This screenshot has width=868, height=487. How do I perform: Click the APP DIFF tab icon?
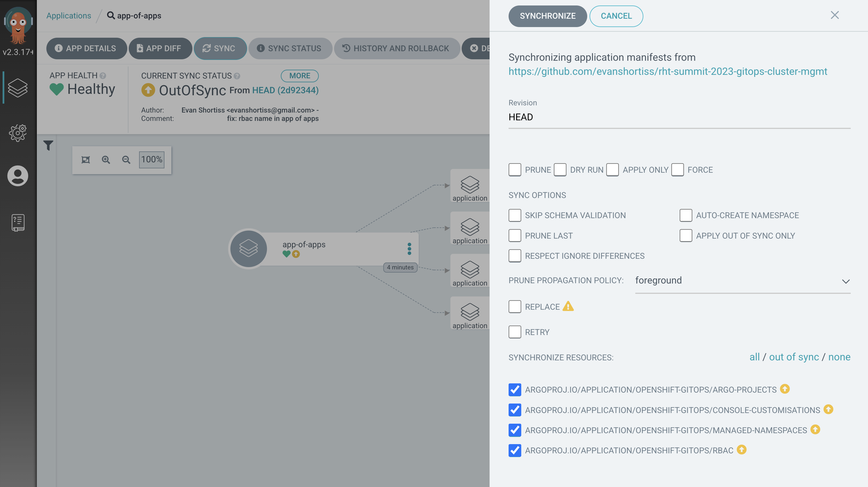pyautogui.click(x=139, y=48)
